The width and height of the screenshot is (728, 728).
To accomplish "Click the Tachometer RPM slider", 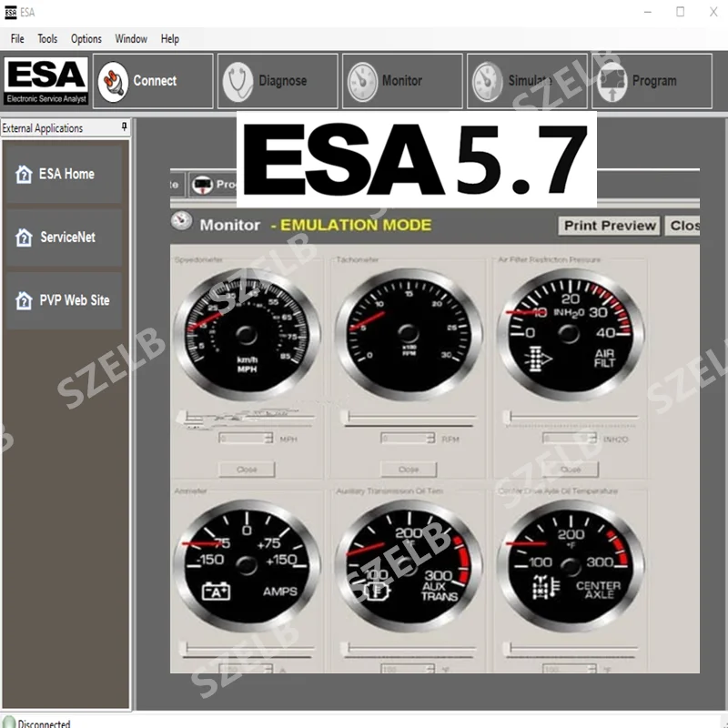I will [x=409, y=418].
